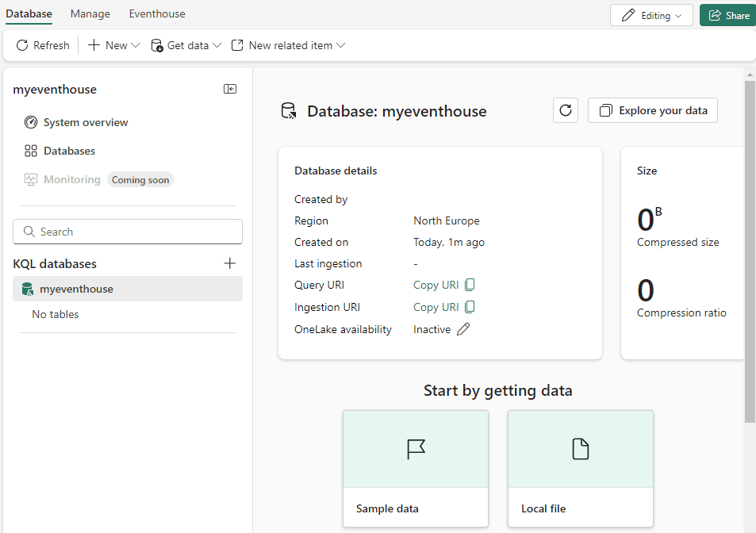Click the Share icon at the top right
This screenshot has height=533, width=756.
pyautogui.click(x=715, y=15)
